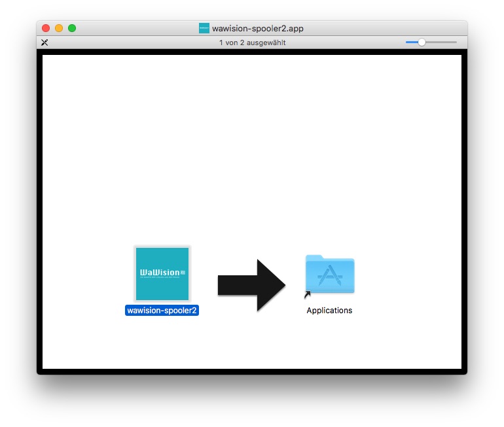Click the Applications label under the folder
Image resolution: width=504 pixels, height=427 pixels.
329,311
